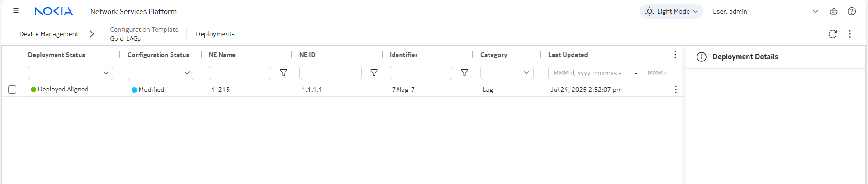
Task: Open the hamburger navigation menu
Action: click(16, 11)
